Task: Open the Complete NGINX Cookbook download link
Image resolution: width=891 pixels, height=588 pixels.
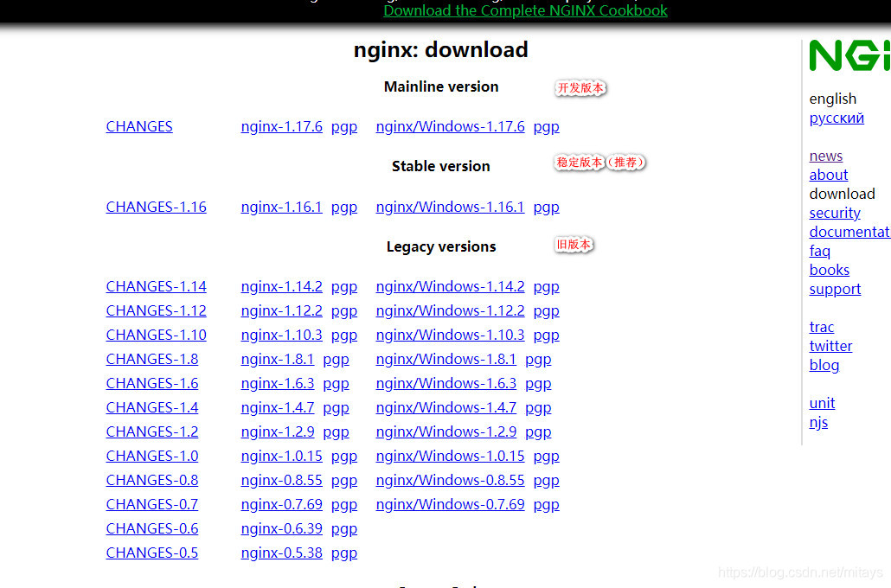Action: pyautogui.click(x=525, y=10)
